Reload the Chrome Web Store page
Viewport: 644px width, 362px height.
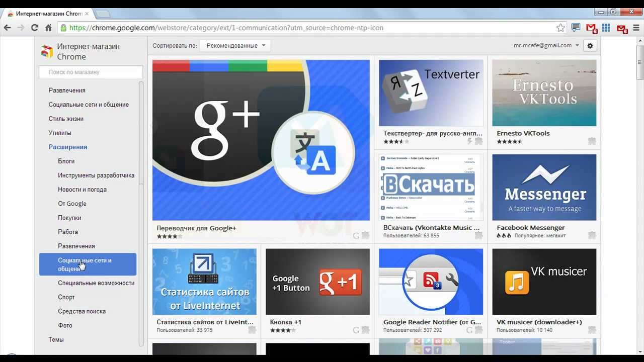(35, 28)
